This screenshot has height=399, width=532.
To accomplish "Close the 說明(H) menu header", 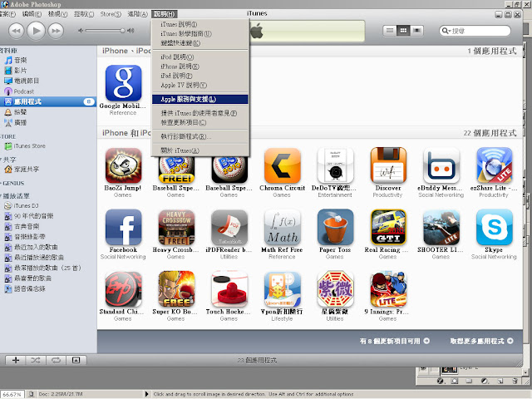I will point(165,14).
